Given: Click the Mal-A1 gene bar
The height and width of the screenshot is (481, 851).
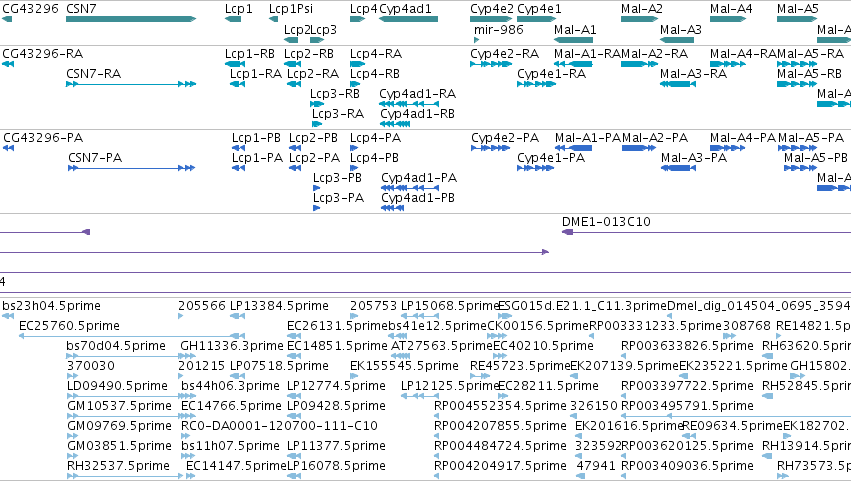Looking at the screenshot, I should point(574,40).
